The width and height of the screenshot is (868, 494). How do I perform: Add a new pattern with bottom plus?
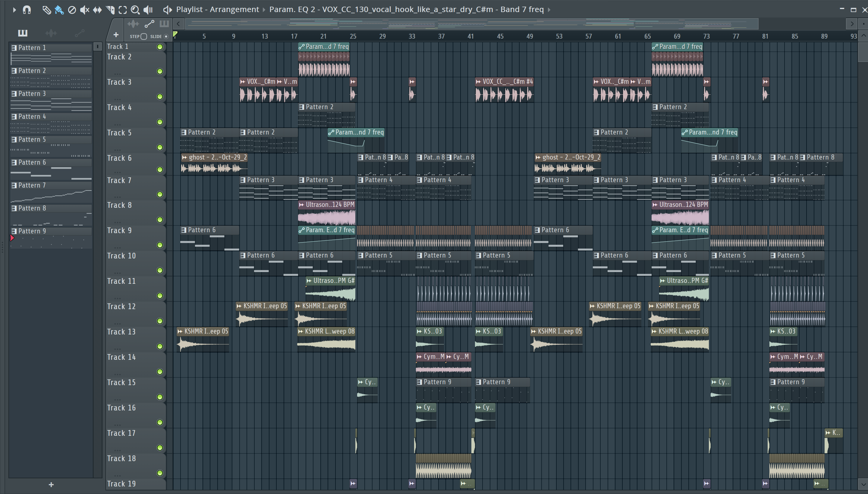click(51, 484)
